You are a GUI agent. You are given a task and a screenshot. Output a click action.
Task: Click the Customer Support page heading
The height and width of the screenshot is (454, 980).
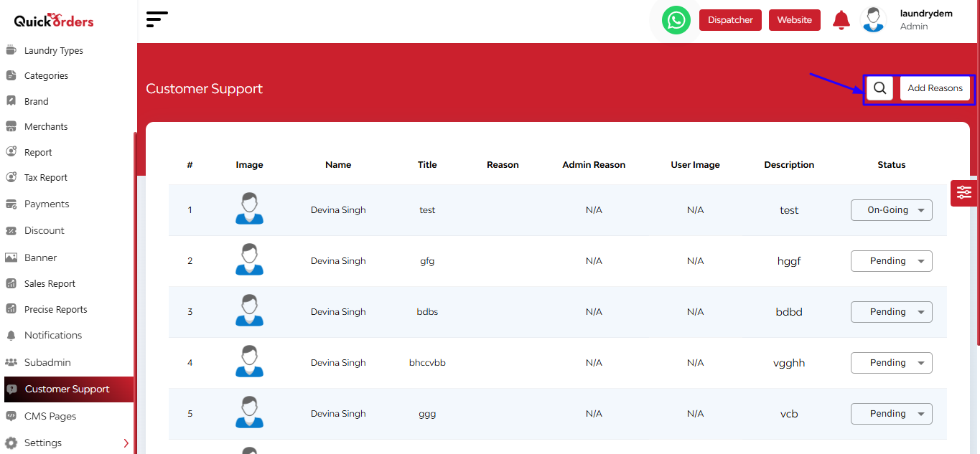point(205,89)
